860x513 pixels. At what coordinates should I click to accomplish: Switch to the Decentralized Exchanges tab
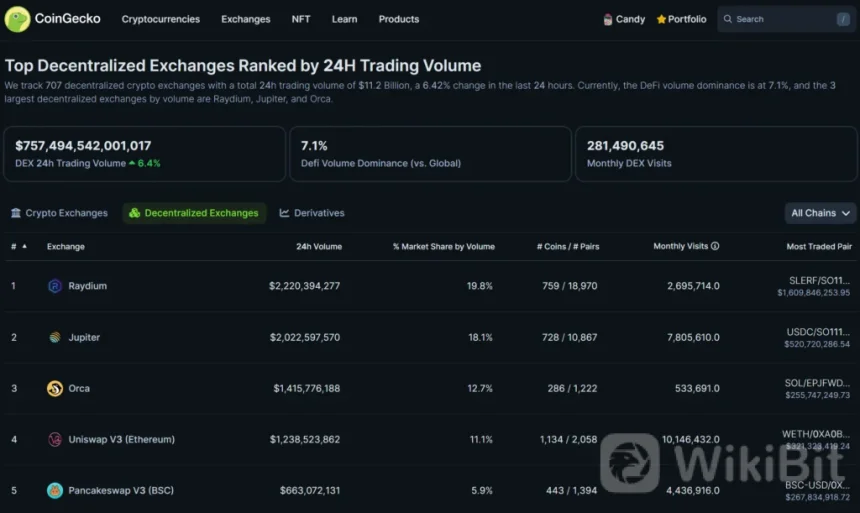[194, 213]
